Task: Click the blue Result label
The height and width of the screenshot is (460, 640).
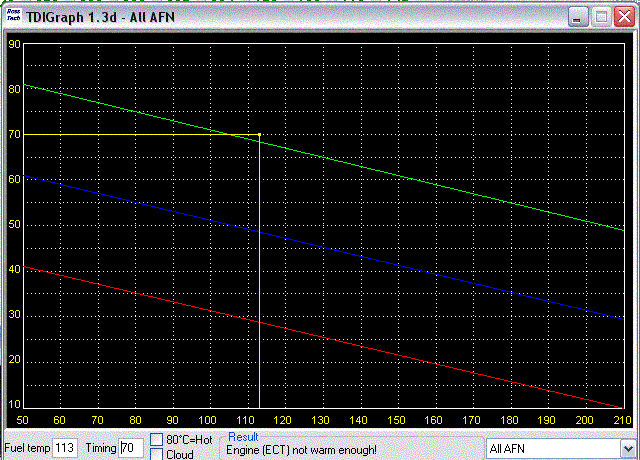Action: coord(243,437)
